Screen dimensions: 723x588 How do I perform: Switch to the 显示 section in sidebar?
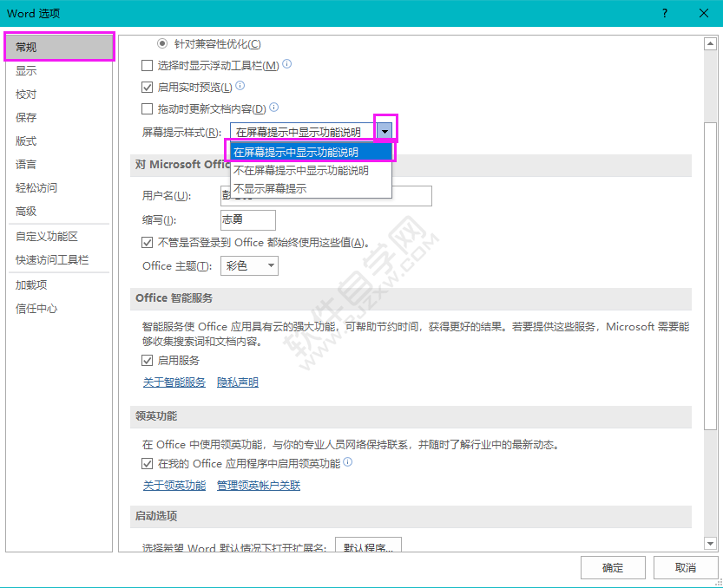(x=26, y=71)
